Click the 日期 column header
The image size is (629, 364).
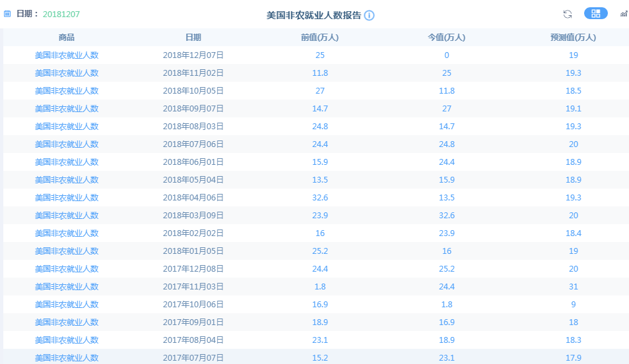(x=193, y=38)
